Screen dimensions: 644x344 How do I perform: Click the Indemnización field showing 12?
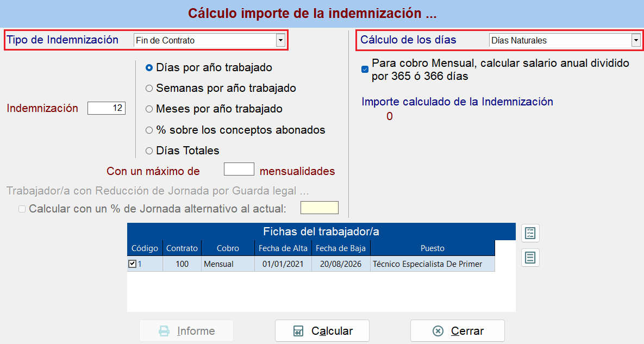click(107, 108)
